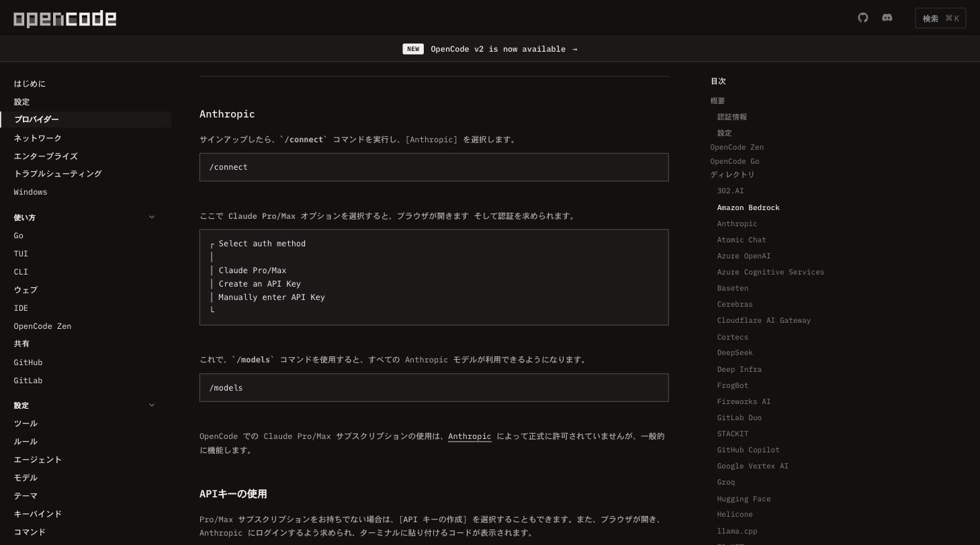The width and height of the screenshot is (980, 545).
Task: Open the モデル sidebar page
Action: click(26, 478)
